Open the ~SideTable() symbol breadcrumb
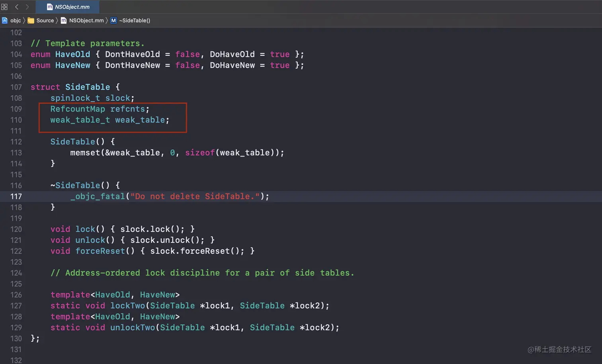The height and width of the screenshot is (364, 602). 135,20
